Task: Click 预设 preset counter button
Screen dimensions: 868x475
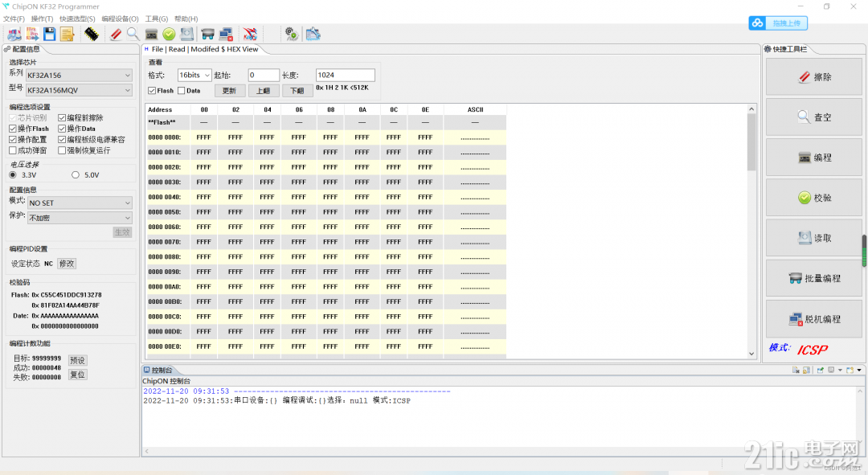Action: [x=77, y=360]
